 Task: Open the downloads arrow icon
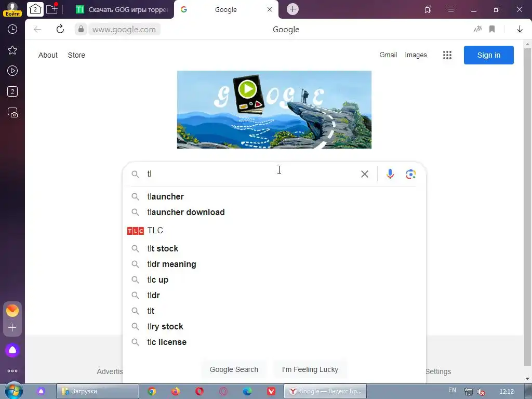tap(520, 30)
